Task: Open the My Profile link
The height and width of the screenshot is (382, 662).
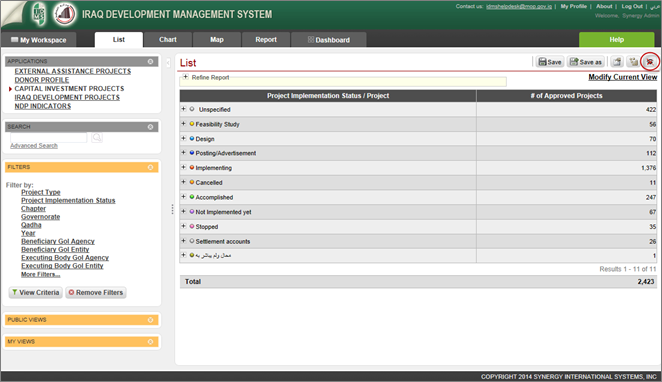Action: tap(573, 6)
